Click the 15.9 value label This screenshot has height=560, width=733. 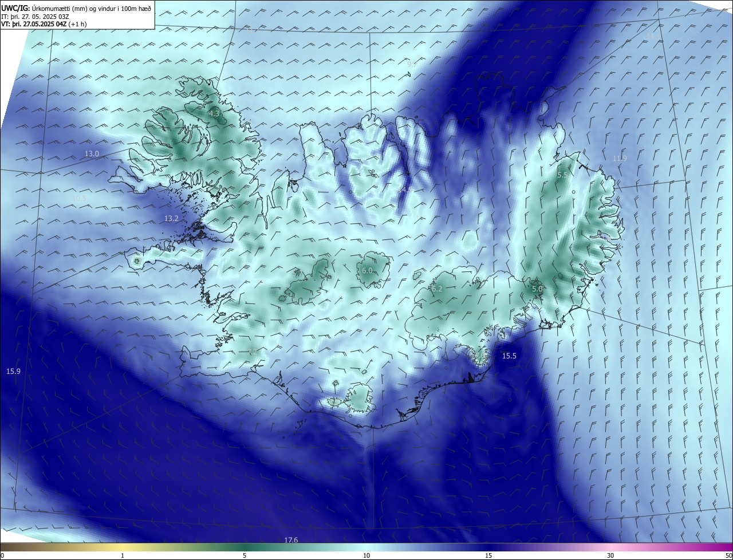(x=13, y=372)
